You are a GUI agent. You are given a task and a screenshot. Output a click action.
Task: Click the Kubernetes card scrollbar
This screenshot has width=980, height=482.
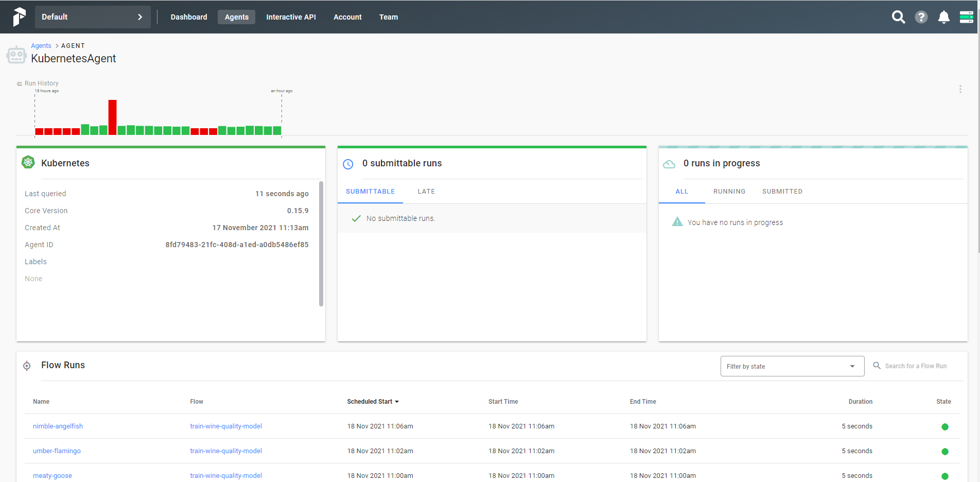tap(321, 244)
